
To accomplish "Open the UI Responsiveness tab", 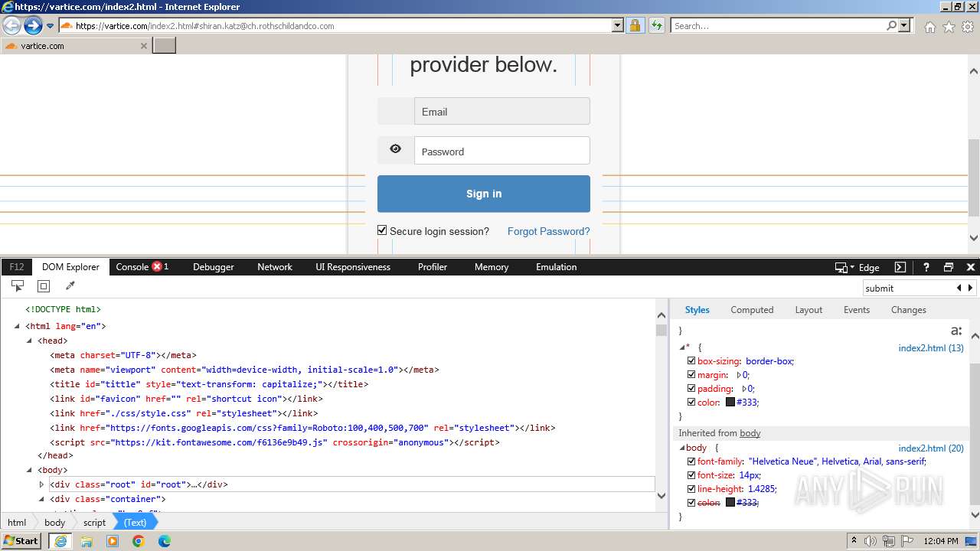I will (353, 267).
